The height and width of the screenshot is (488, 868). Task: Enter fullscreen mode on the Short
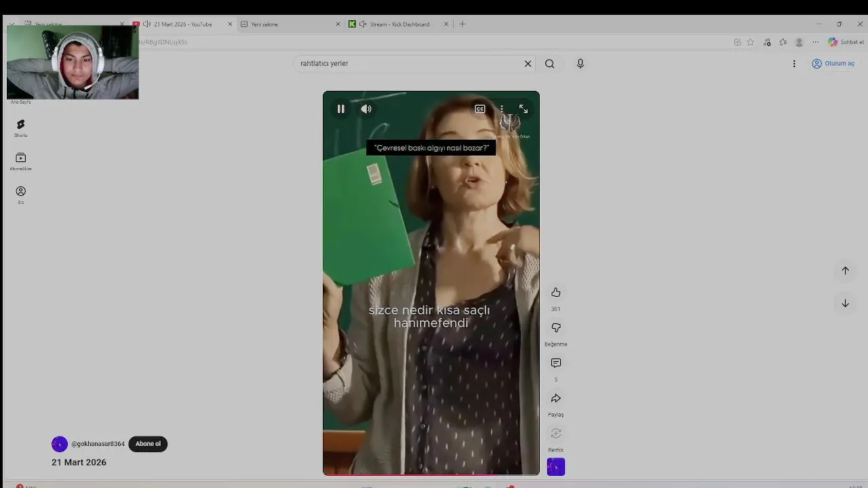point(524,109)
